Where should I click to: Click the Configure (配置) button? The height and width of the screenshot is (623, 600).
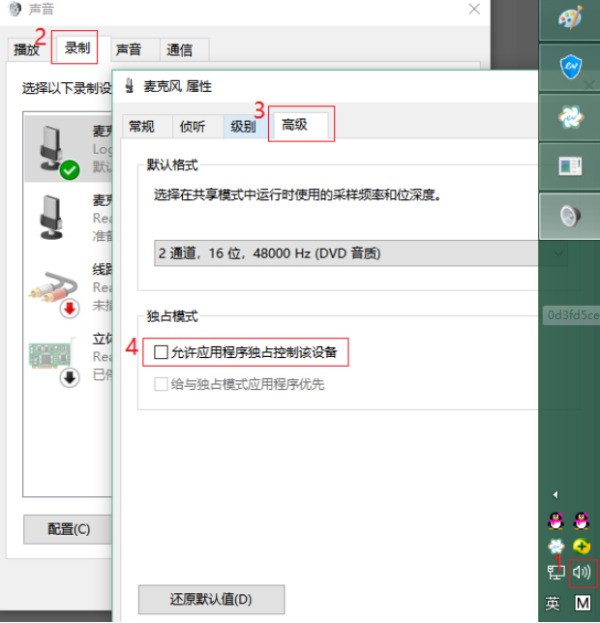pyautogui.click(x=68, y=529)
